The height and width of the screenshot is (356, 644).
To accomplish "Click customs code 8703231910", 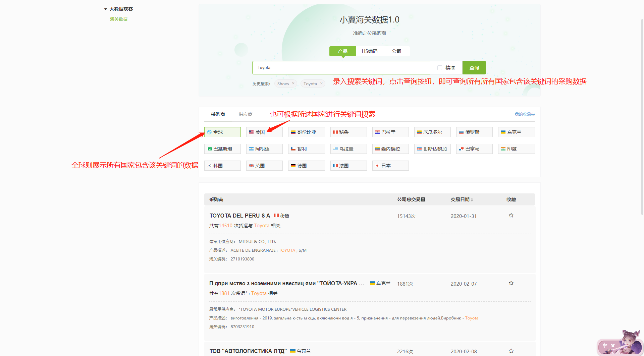I will pos(242,327).
